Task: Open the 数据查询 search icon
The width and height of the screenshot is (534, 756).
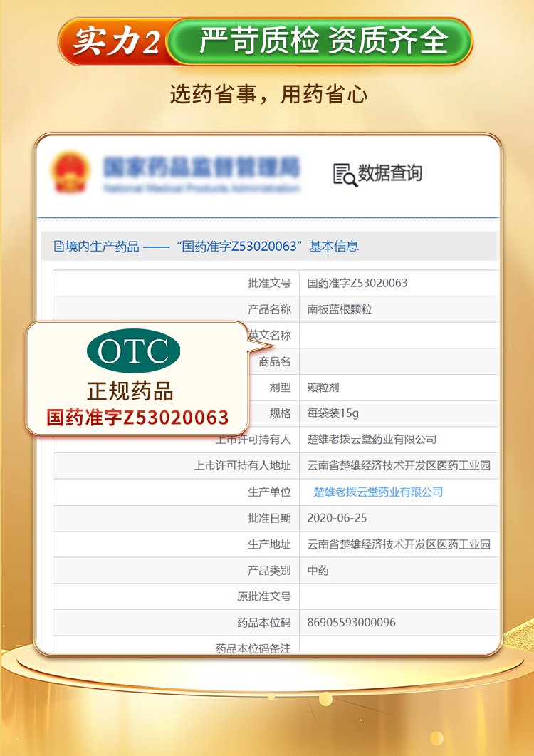Action: 345,175
